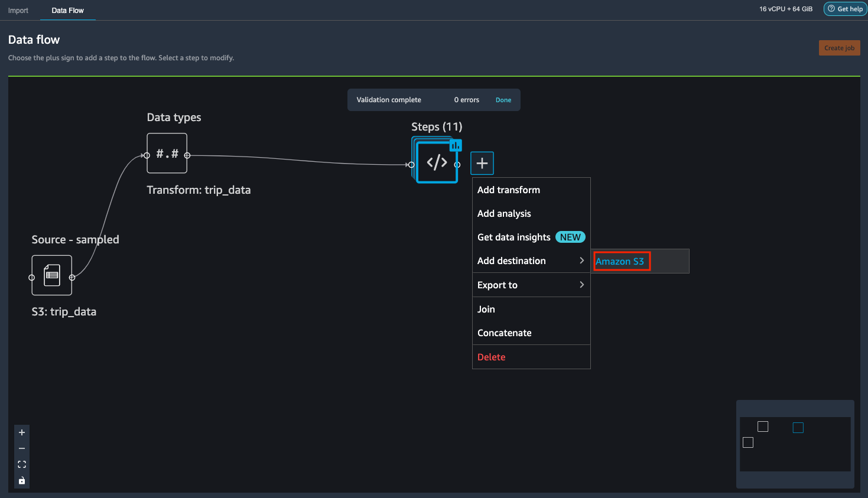Click the output port of Steps node
The height and width of the screenshot is (498, 868).
click(x=457, y=165)
